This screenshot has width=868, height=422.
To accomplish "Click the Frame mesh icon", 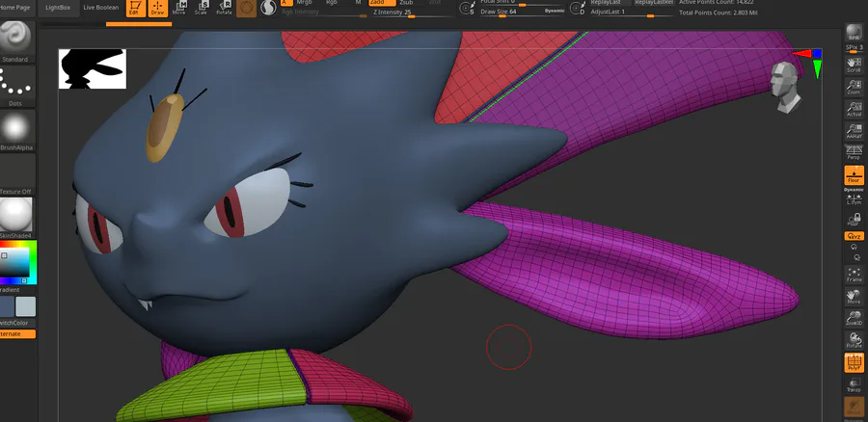I will (x=854, y=274).
